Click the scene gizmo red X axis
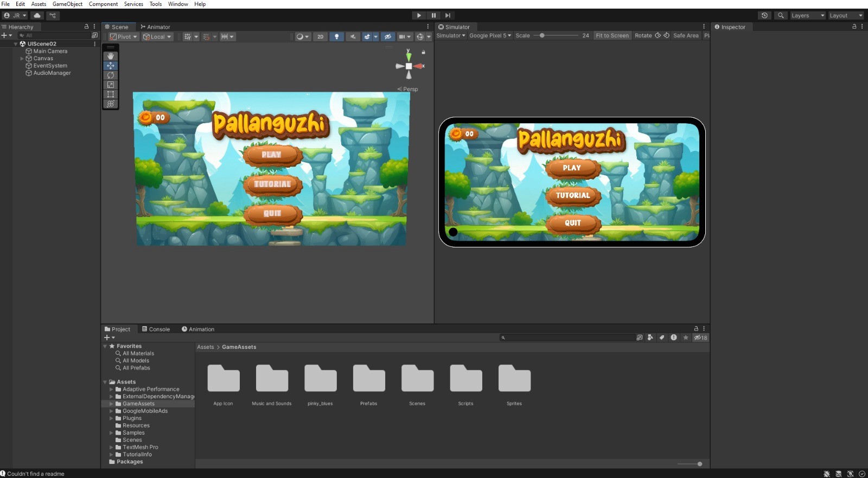This screenshot has height=478, width=868. click(x=419, y=66)
